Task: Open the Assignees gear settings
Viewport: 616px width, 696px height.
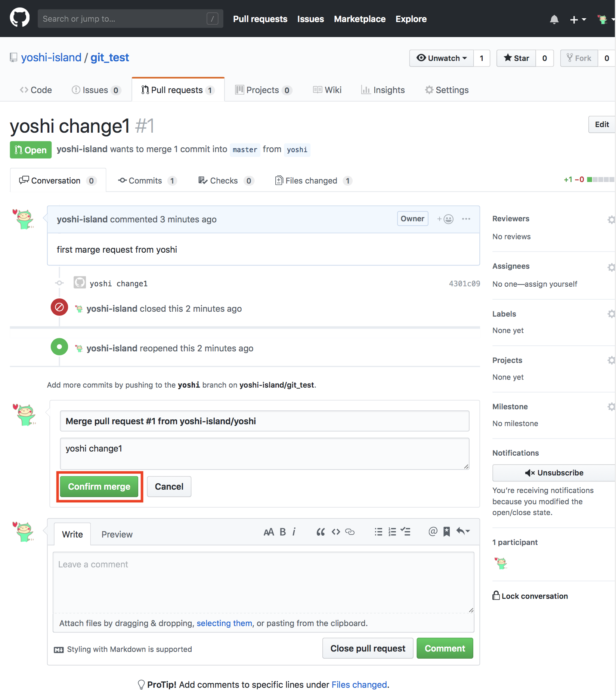Action: click(611, 267)
